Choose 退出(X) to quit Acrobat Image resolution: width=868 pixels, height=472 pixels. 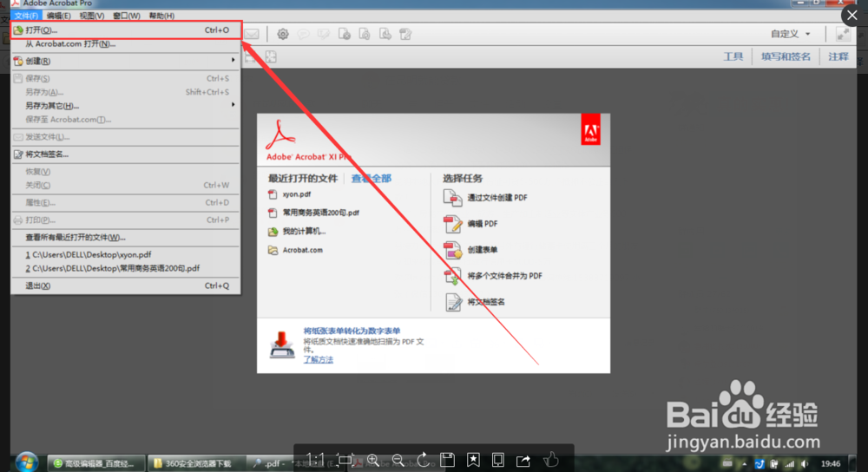click(x=126, y=285)
